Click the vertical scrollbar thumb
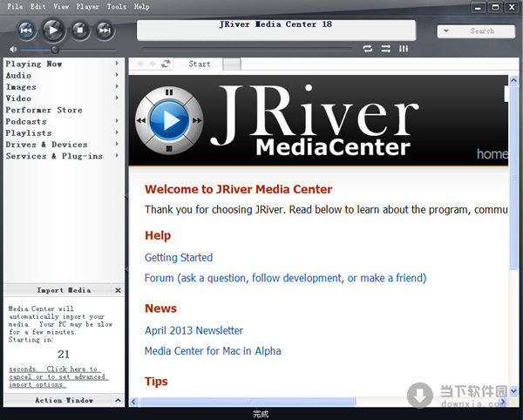This screenshot has width=523, height=420. point(513,177)
